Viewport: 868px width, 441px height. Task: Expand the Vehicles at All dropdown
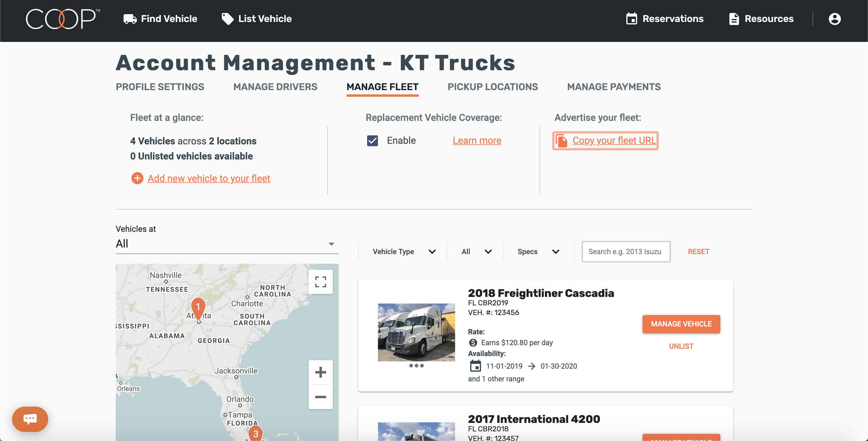tap(227, 244)
